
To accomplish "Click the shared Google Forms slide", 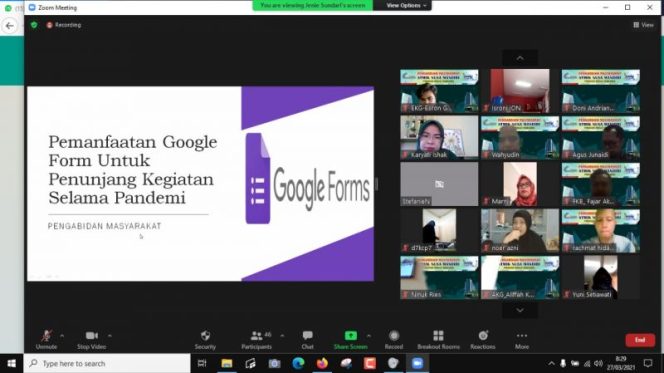I will click(x=200, y=184).
